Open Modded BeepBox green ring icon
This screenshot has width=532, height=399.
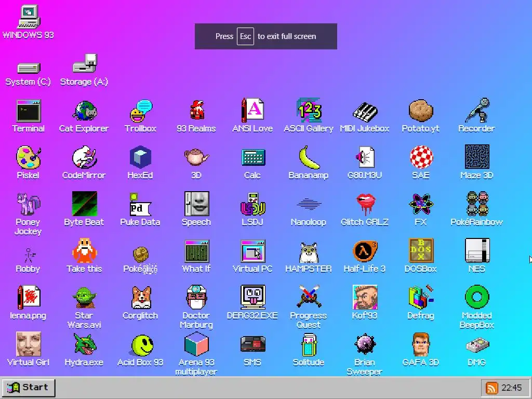(477, 297)
